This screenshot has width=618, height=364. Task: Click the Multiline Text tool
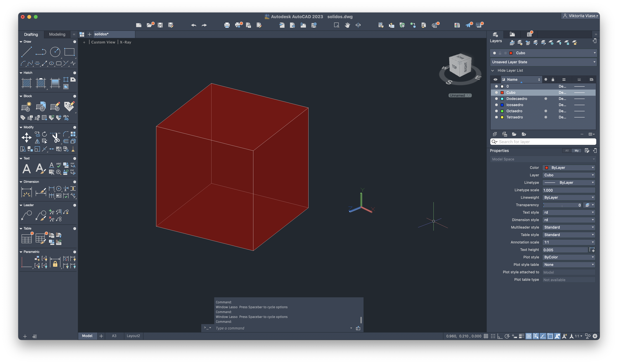click(x=26, y=169)
